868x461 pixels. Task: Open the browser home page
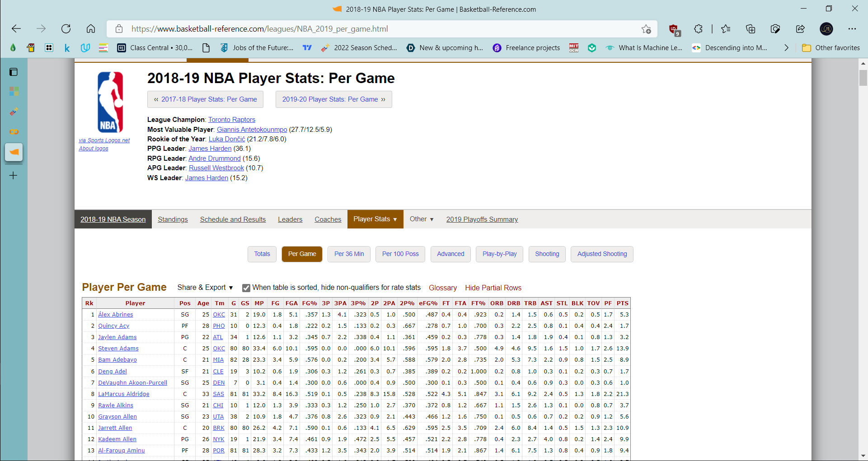(91, 29)
